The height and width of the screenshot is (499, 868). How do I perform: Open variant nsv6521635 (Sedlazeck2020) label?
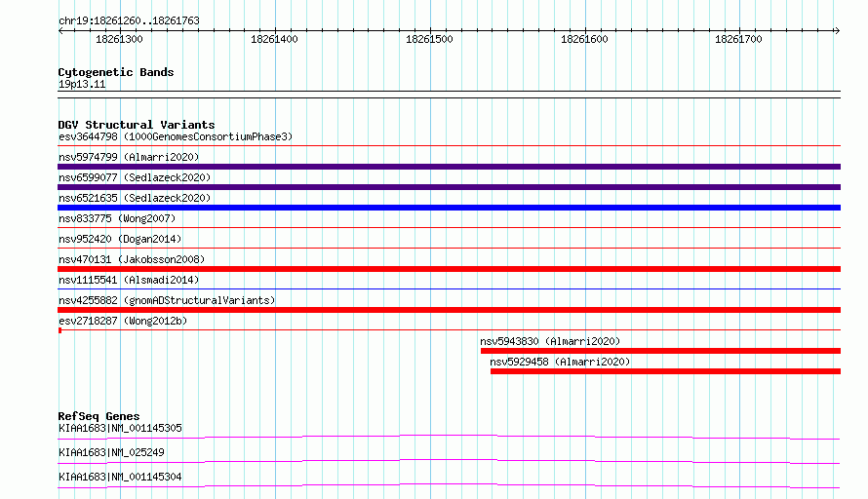point(135,198)
